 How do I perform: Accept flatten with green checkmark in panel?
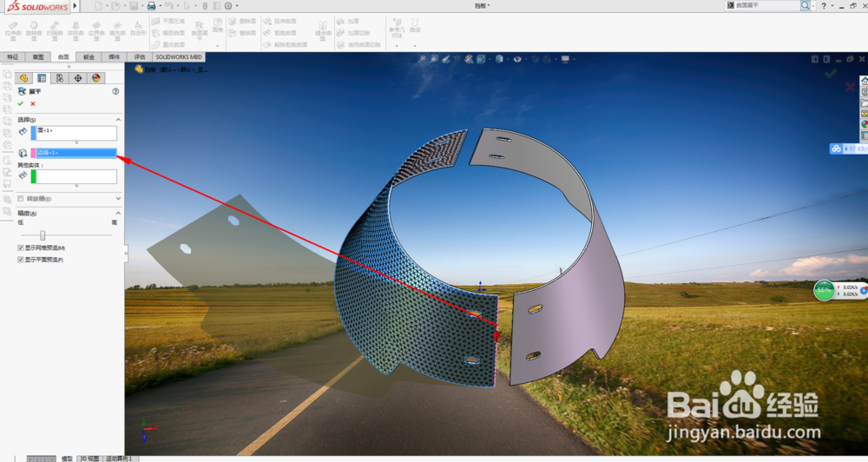[21, 103]
